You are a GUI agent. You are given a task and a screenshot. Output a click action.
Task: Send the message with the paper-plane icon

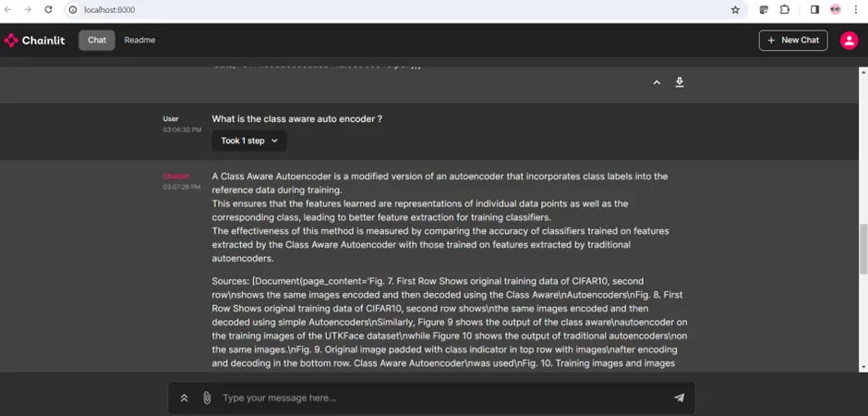click(x=680, y=398)
